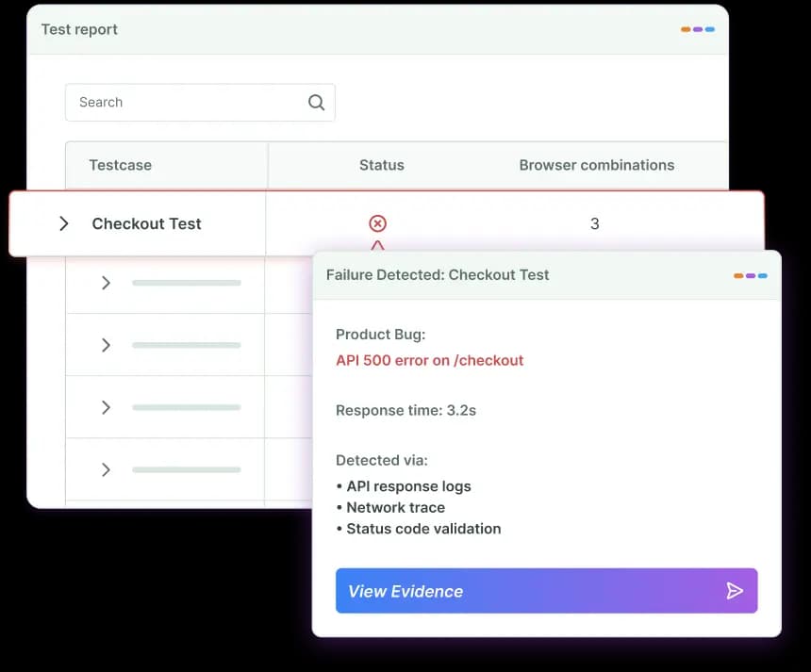Click the Failure Detected: Checkout Test title
The image size is (811, 672).
pyautogui.click(x=438, y=274)
